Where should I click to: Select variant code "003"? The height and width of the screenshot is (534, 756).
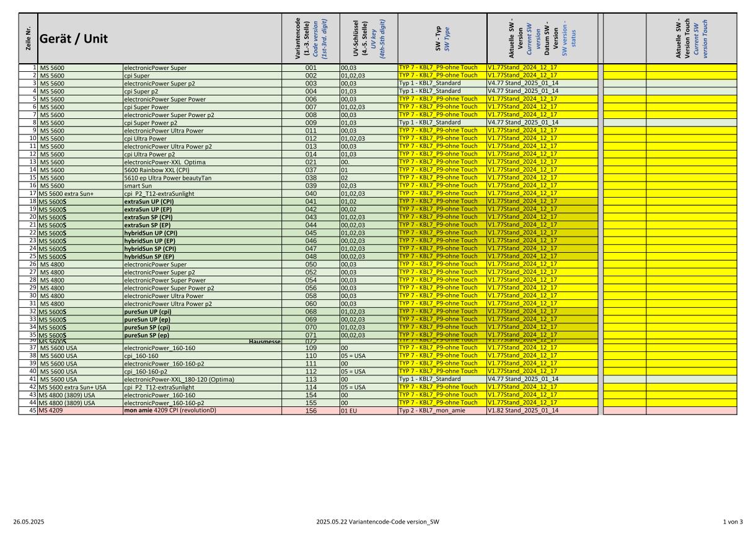[x=311, y=83]
